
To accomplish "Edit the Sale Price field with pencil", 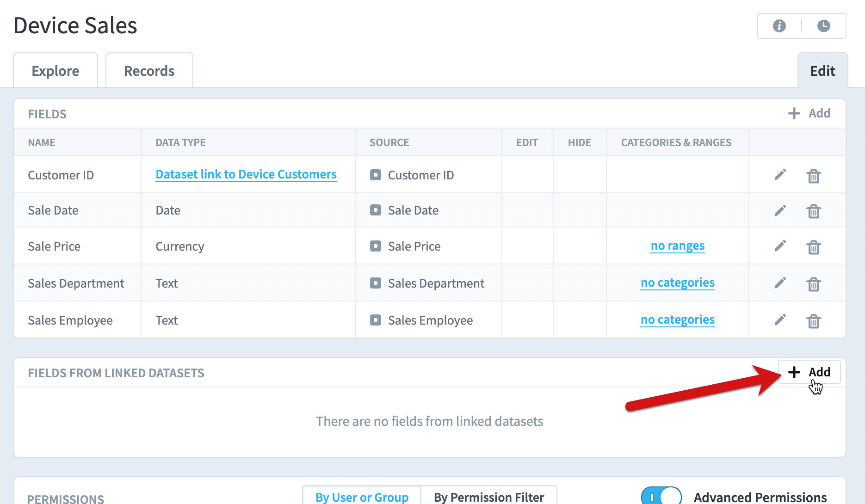I will 780,246.
